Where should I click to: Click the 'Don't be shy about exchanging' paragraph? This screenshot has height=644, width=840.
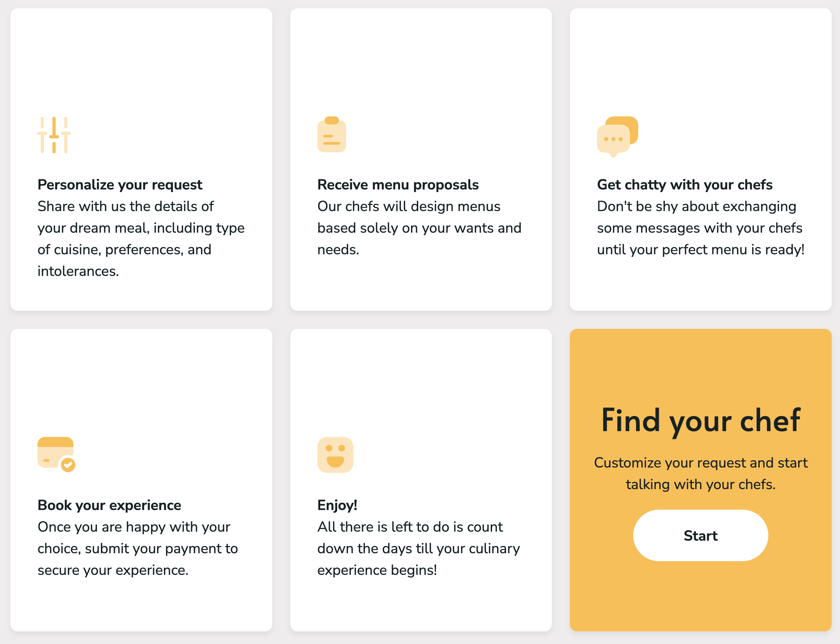click(x=701, y=228)
